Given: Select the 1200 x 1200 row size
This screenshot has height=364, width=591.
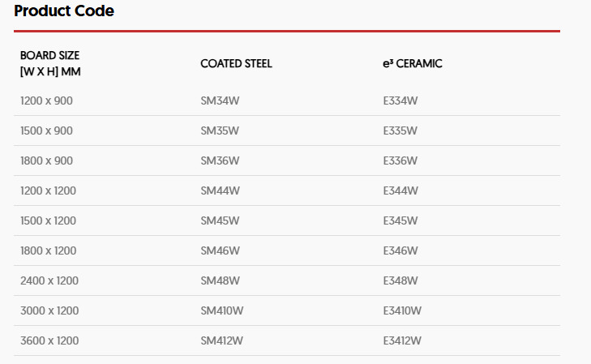Looking at the screenshot, I should (x=48, y=191).
